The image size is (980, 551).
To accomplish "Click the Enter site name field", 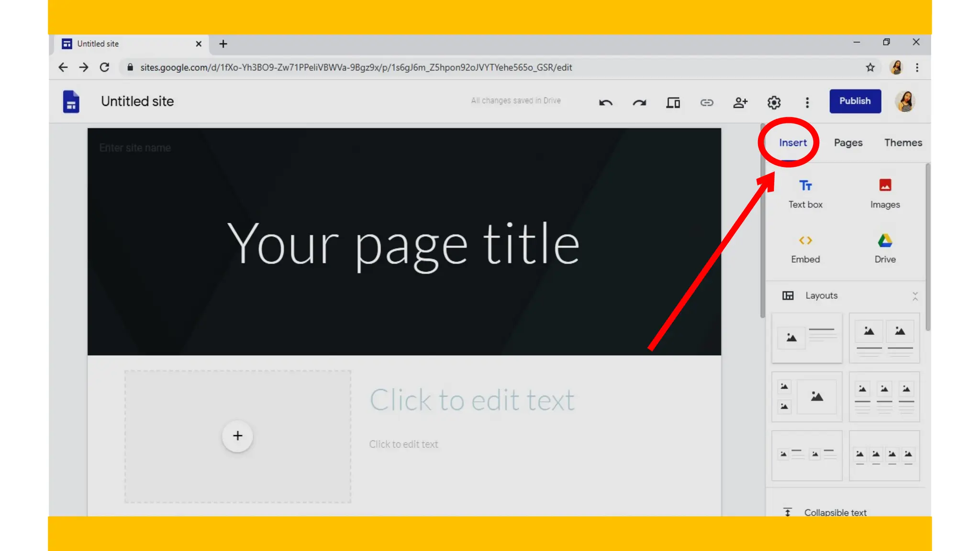I will [135, 148].
